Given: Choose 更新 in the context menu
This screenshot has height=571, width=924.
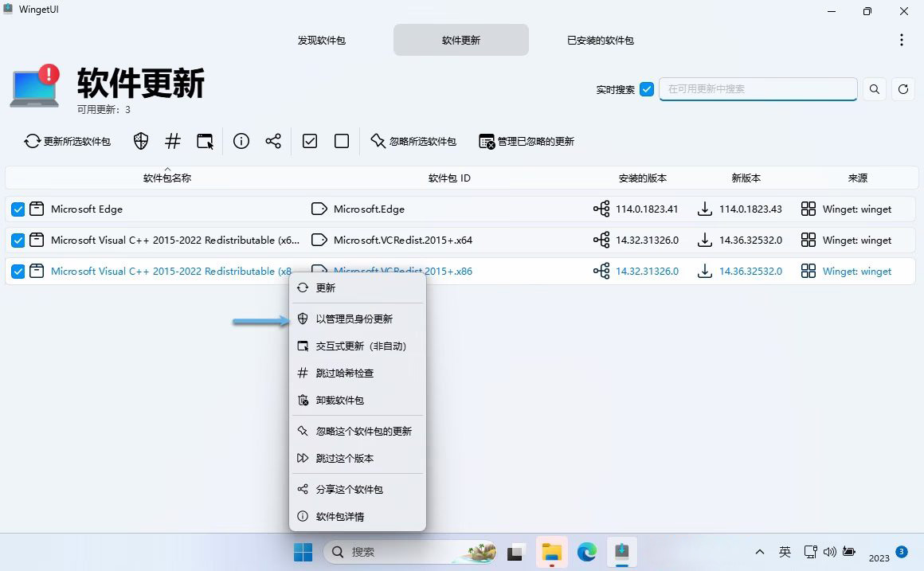Looking at the screenshot, I should (x=358, y=287).
